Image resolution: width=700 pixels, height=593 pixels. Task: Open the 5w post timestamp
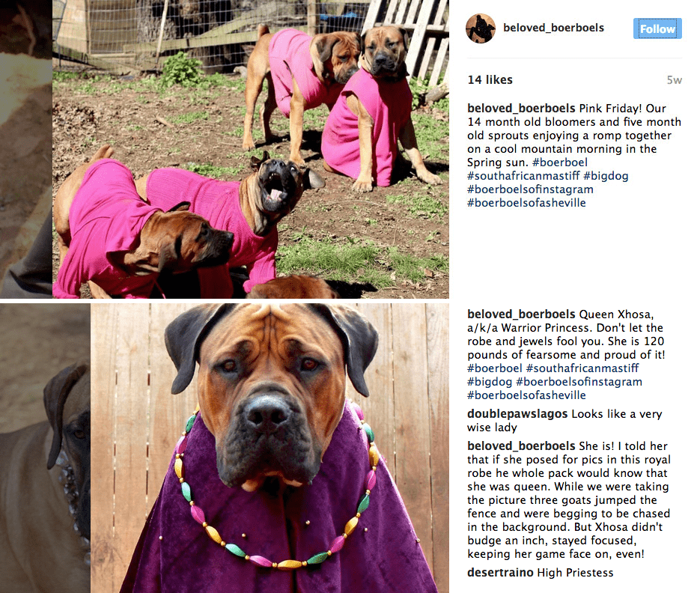coord(674,80)
